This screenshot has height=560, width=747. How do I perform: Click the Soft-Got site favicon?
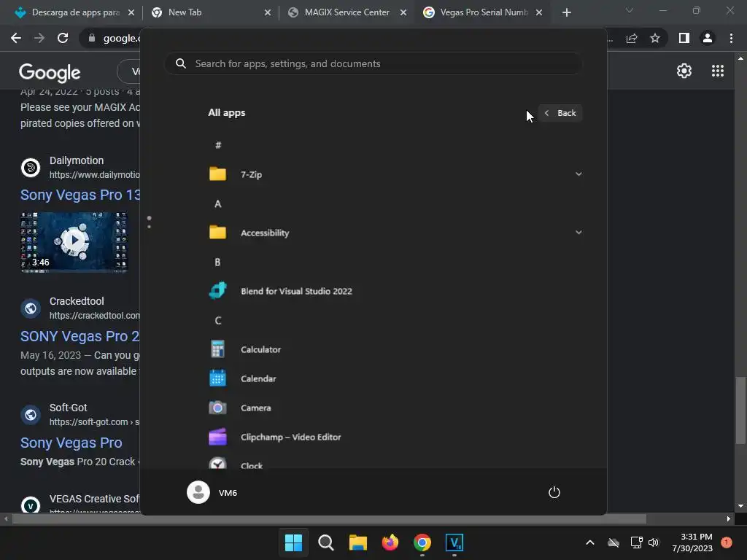(31, 414)
